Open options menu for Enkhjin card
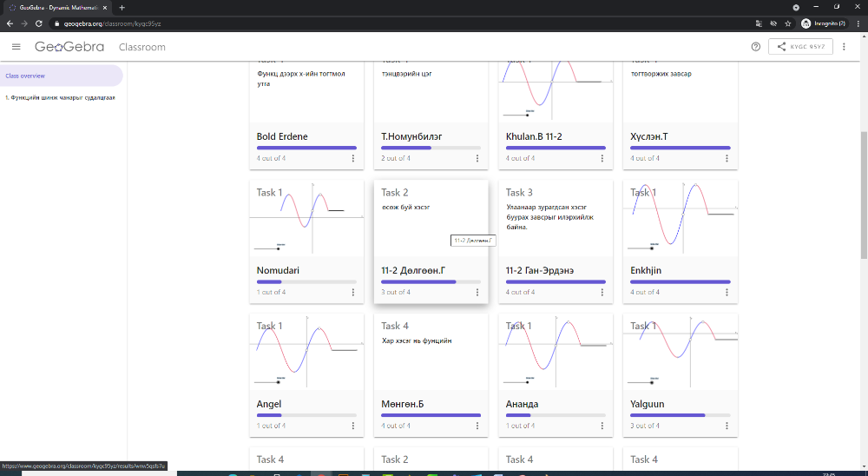Screen dimensions: 868x476 727,292
